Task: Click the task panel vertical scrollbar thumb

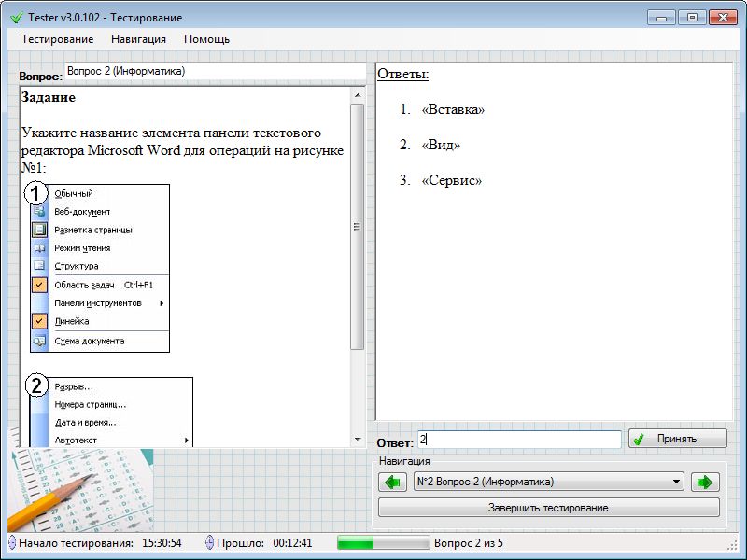Action: (358, 227)
